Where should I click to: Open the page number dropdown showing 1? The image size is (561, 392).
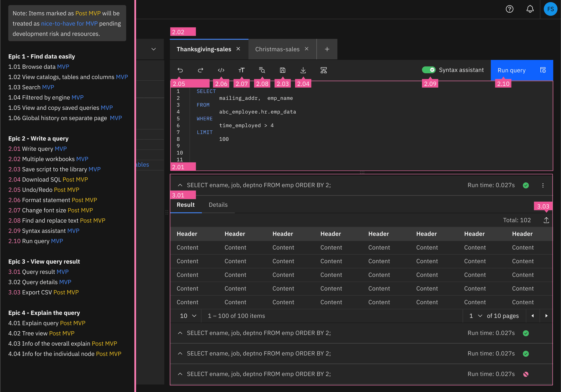click(x=475, y=316)
